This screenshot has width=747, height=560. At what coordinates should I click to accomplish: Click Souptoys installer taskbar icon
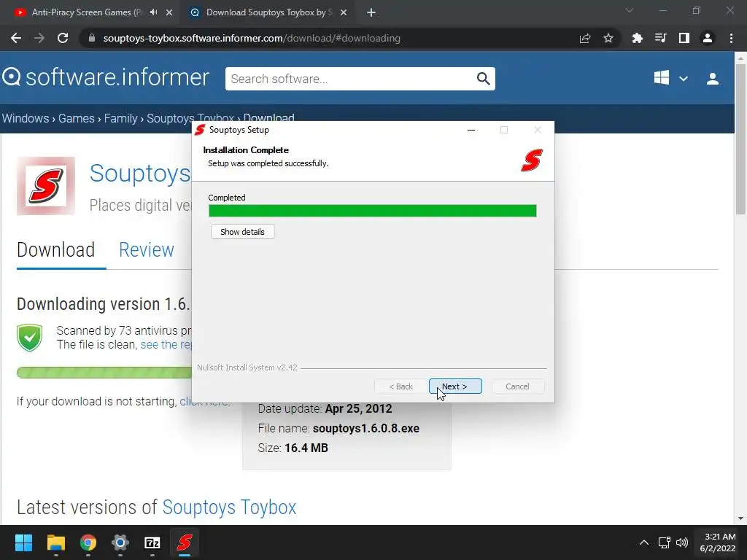[x=185, y=542]
